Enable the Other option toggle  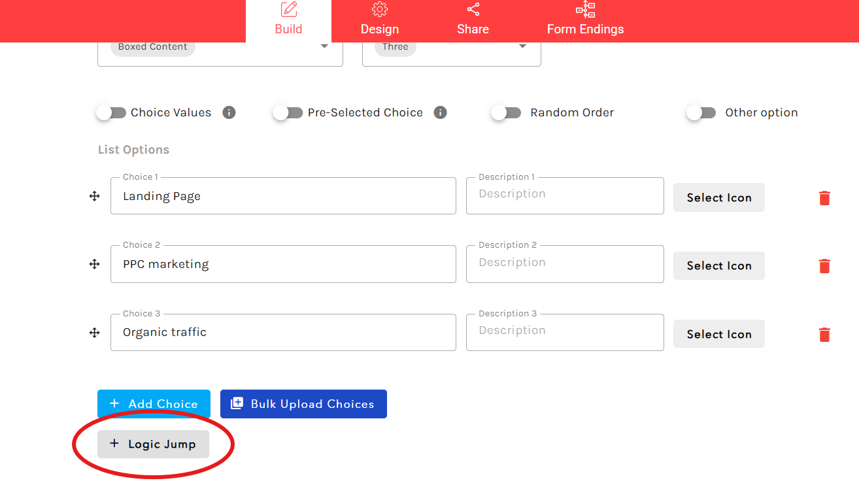tap(701, 112)
